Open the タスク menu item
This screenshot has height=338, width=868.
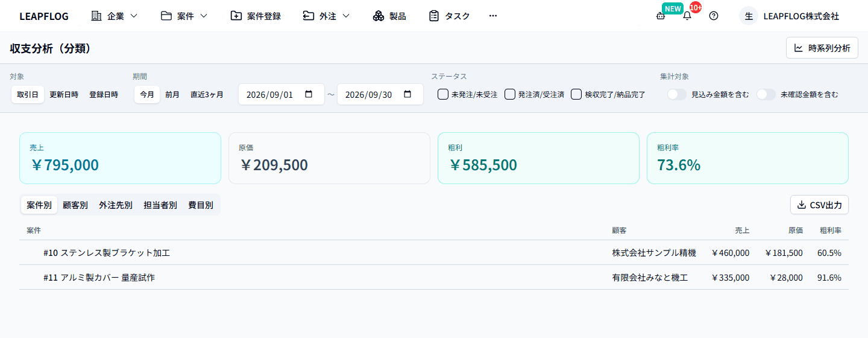coord(449,16)
